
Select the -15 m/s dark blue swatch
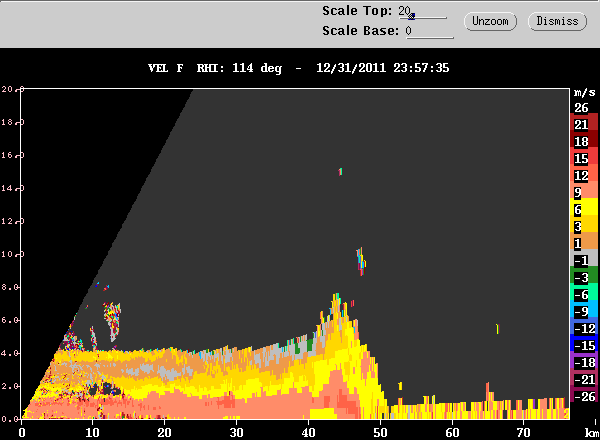tap(584, 342)
